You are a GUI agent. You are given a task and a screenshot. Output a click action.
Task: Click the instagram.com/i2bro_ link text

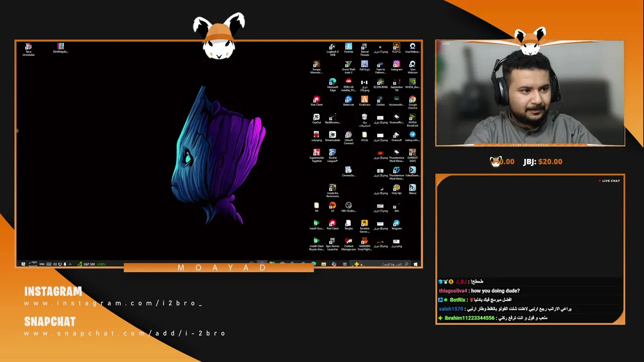point(113,303)
